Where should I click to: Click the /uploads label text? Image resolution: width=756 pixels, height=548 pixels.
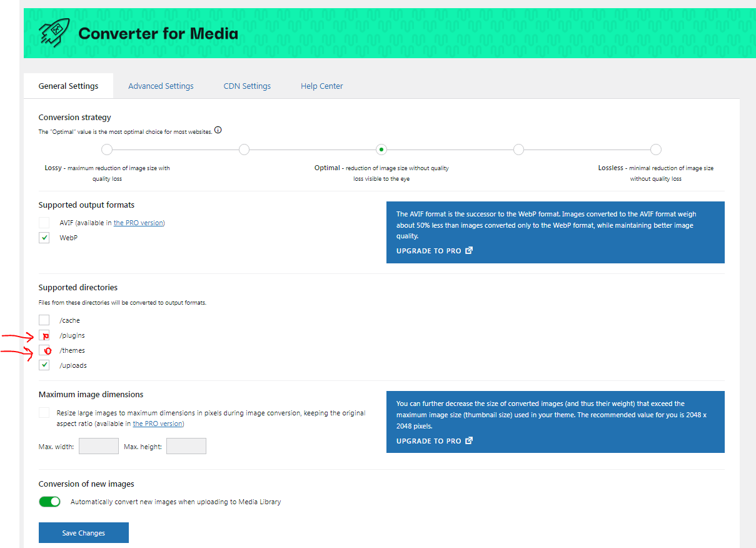click(x=73, y=365)
